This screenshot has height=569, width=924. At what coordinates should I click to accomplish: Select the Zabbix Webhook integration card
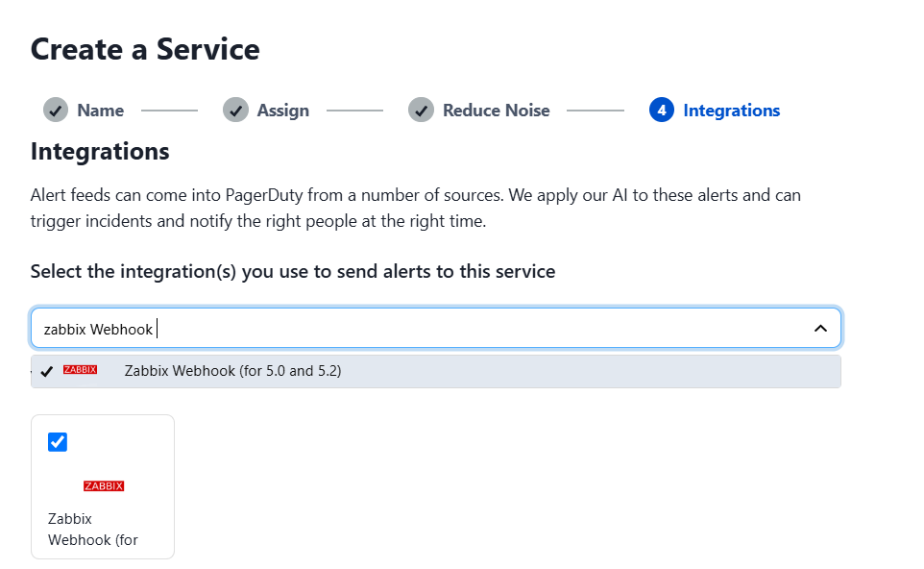click(103, 487)
